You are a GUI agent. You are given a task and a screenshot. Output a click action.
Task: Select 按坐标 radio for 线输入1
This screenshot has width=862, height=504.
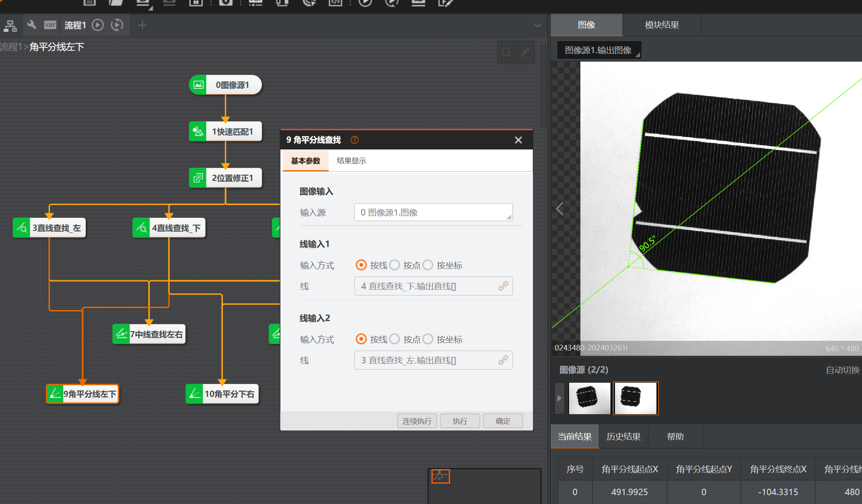[428, 265]
